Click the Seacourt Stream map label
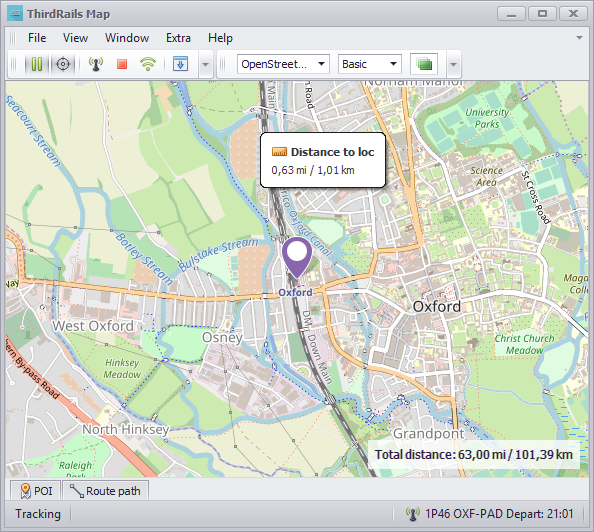This screenshot has height=532, width=594. [x=33, y=131]
